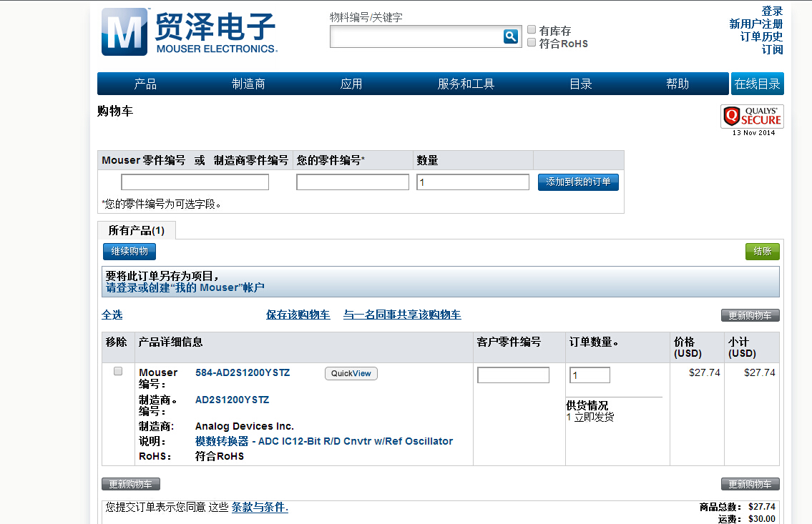Click the 数量 quantity field in add form
812x524 pixels.
point(473,182)
